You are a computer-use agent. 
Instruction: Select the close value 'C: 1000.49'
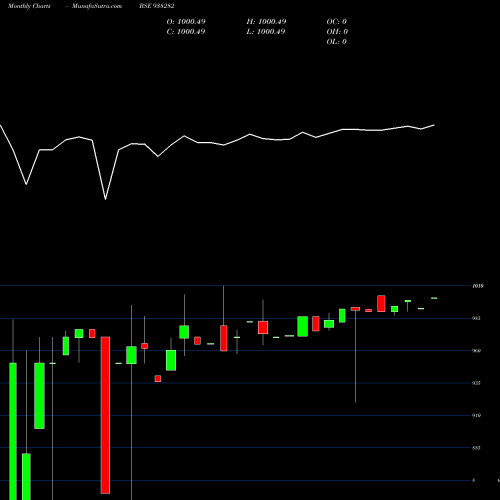[x=186, y=32]
